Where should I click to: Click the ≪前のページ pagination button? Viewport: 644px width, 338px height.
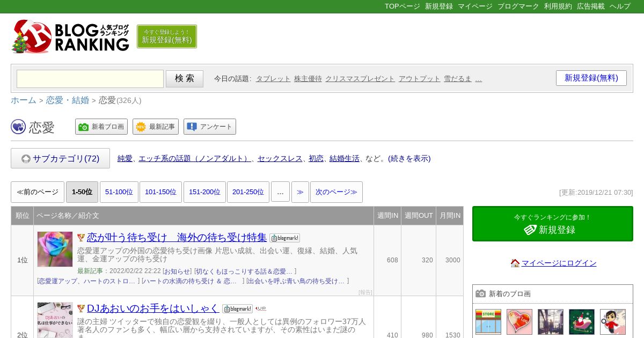click(x=38, y=192)
